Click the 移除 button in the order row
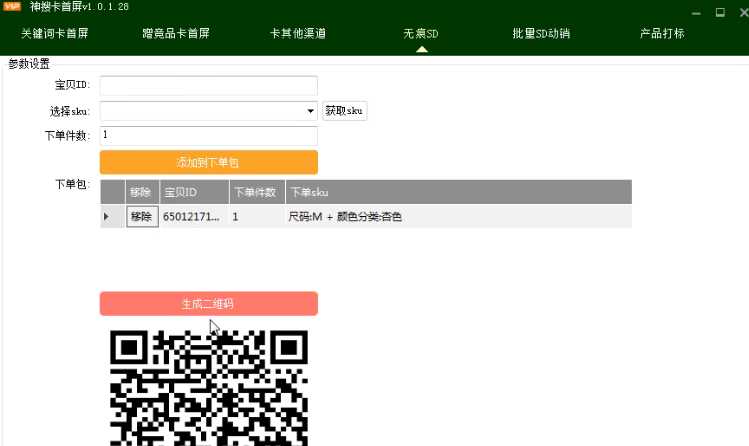The image size is (749, 446). [x=142, y=217]
